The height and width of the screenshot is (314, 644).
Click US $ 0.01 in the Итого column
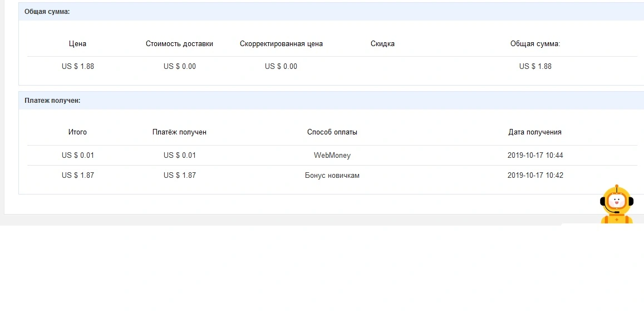(x=77, y=156)
